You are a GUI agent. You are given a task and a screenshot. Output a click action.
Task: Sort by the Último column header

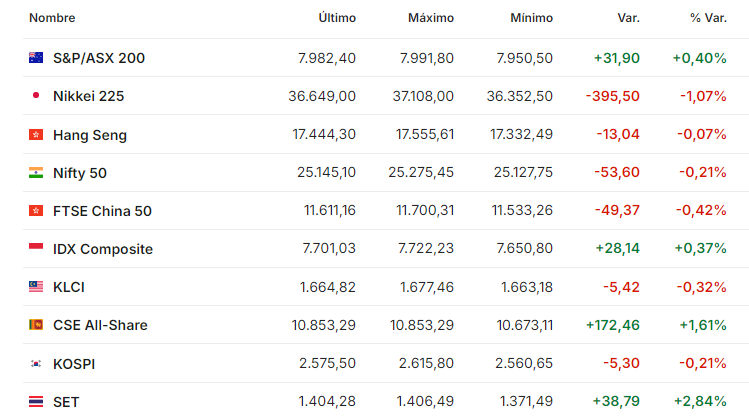pyautogui.click(x=337, y=18)
